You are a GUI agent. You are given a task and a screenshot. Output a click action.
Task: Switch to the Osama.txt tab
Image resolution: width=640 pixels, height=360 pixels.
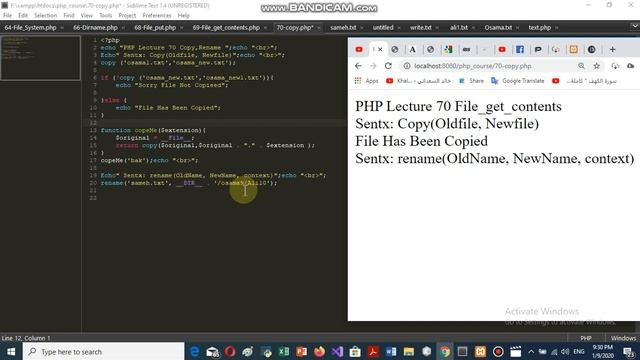[x=498, y=28]
